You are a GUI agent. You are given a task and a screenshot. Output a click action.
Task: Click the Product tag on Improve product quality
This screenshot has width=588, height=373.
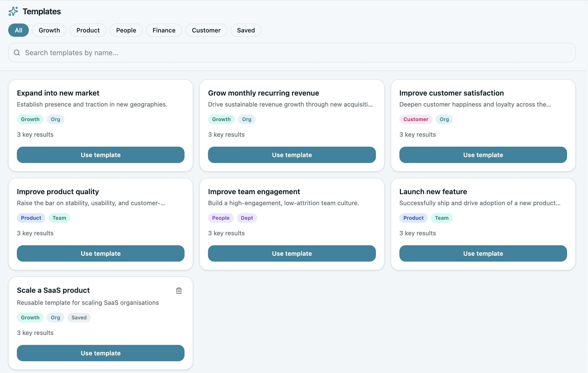pyautogui.click(x=31, y=218)
